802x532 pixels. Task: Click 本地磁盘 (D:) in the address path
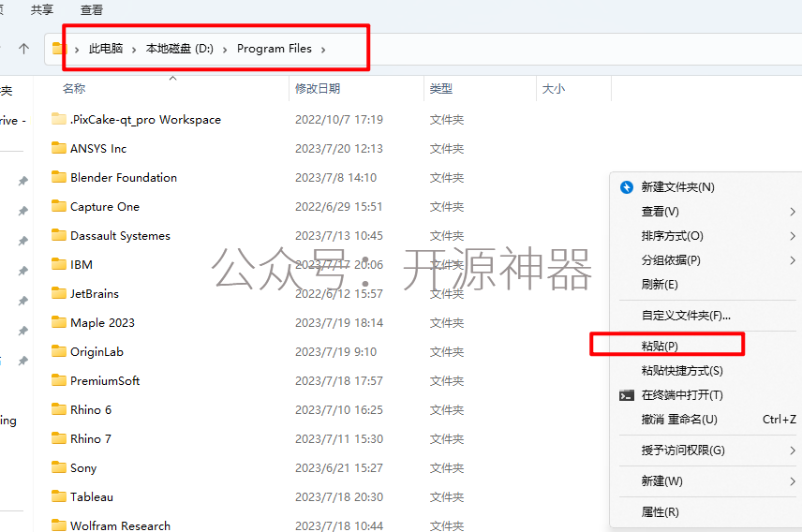pos(180,49)
